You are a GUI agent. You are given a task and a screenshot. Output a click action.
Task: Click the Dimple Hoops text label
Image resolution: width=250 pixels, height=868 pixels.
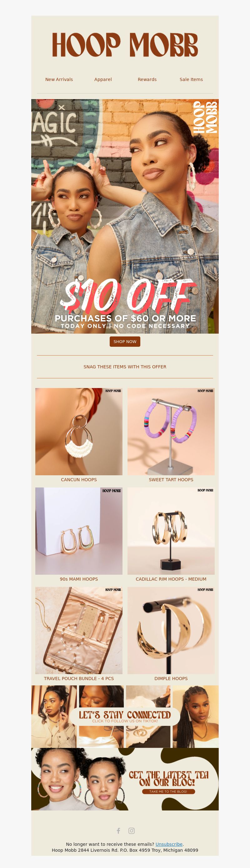(171, 678)
